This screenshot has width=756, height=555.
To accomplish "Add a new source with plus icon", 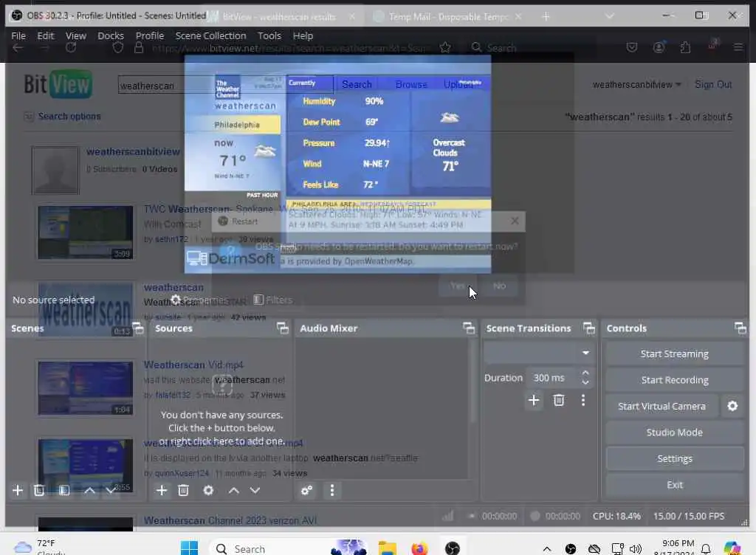I will click(162, 491).
